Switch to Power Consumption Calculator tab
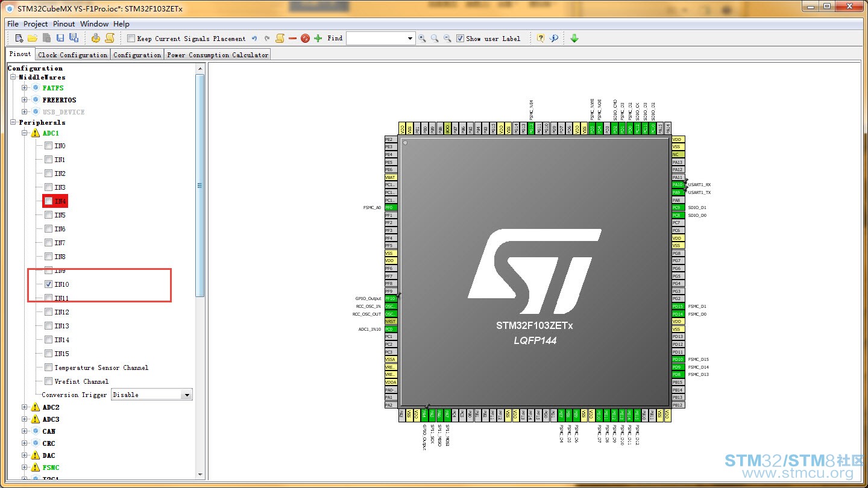Viewport: 868px width, 488px height. click(x=218, y=55)
